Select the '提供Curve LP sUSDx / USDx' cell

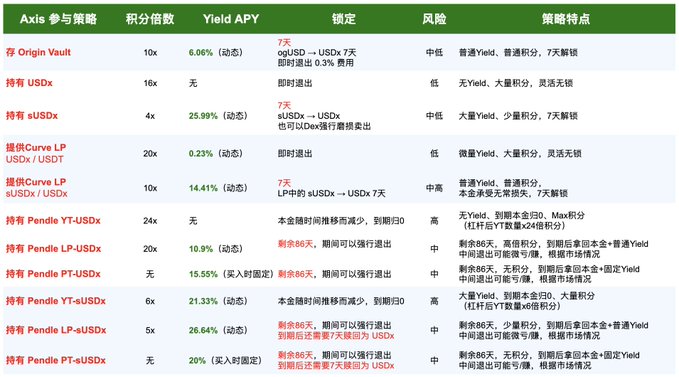coord(36,188)
